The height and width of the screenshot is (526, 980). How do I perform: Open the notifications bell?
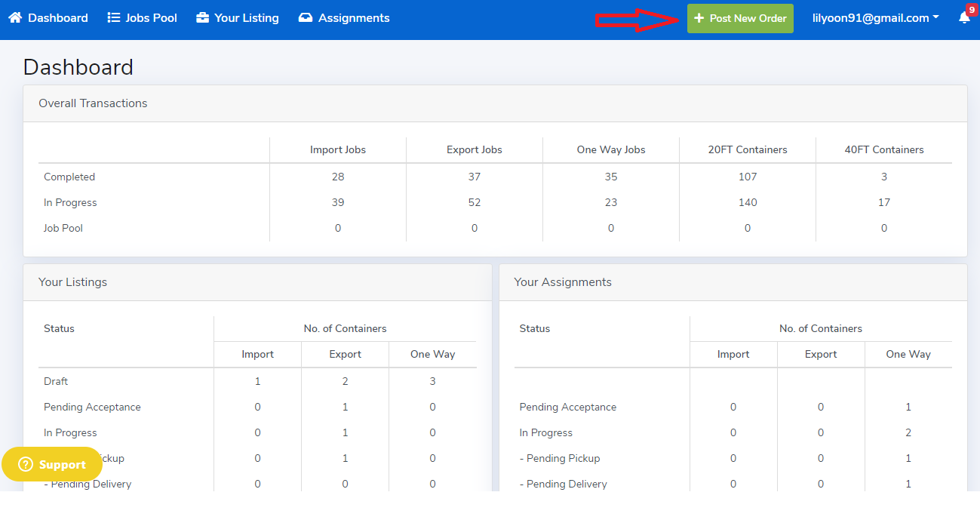(x=963, y=18)
